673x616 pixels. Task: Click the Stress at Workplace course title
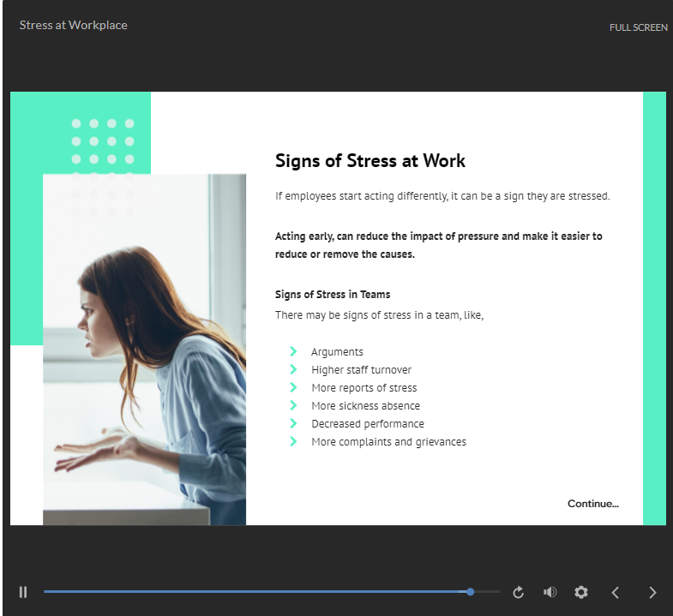coord(73,25)
